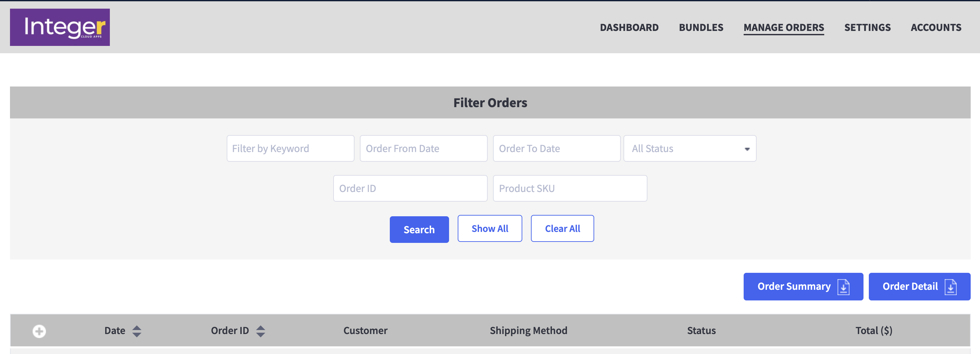Open the All Status dropdown

pyautogui.click(x=690, y=148)
